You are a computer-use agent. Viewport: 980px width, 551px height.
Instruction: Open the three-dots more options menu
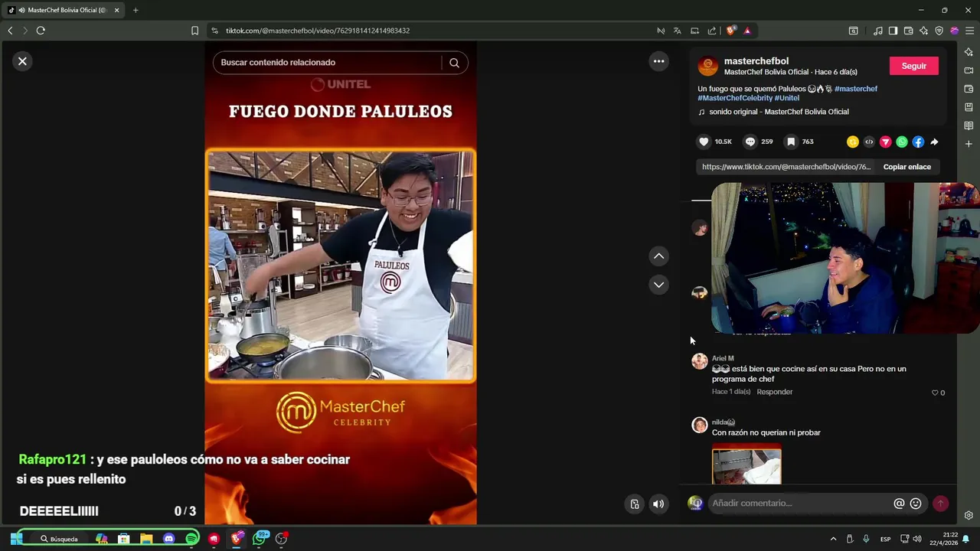(x=658, y=61)
